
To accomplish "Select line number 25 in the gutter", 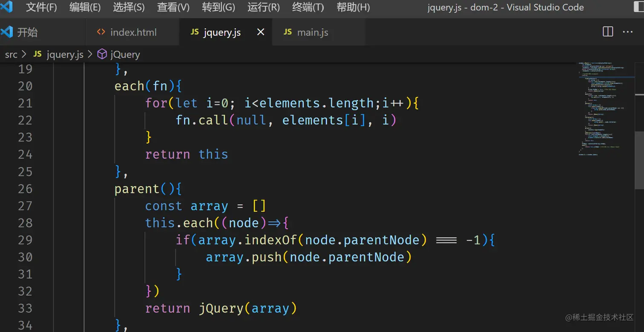I will tap(25, 171).
